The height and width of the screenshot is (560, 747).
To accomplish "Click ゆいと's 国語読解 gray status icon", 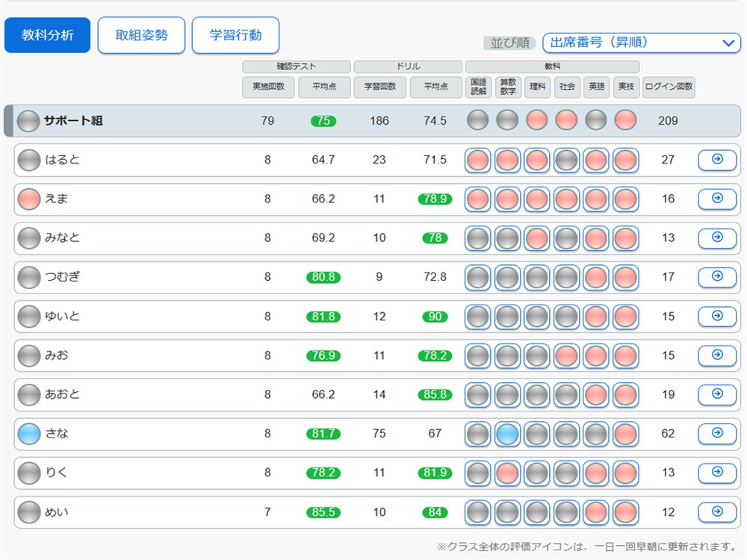I will [478, 317].
